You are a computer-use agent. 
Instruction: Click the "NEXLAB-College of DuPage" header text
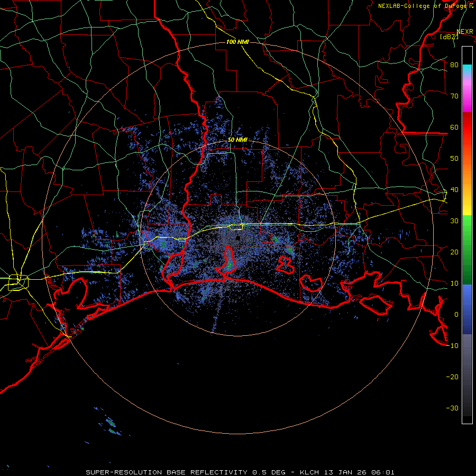422,6
